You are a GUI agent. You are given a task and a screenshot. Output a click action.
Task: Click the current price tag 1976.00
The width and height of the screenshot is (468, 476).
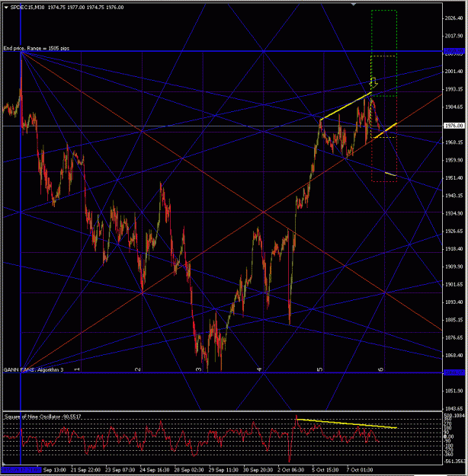coord(454,126)
